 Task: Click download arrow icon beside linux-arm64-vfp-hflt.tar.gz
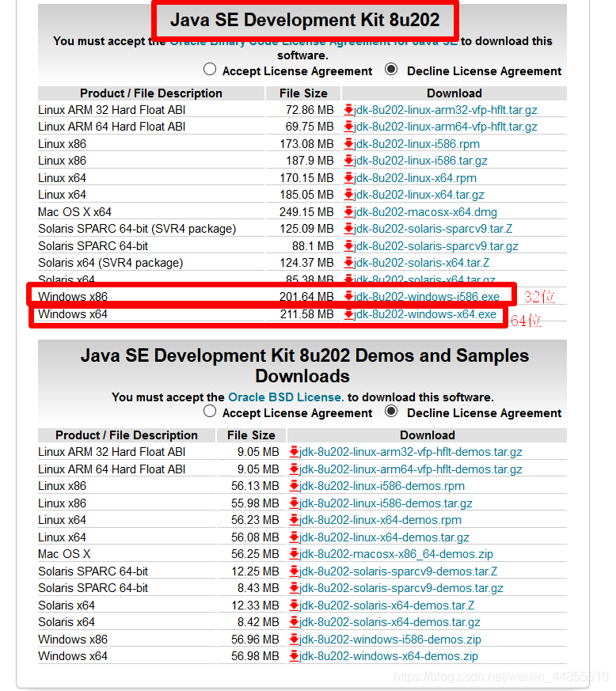[349, 127]
